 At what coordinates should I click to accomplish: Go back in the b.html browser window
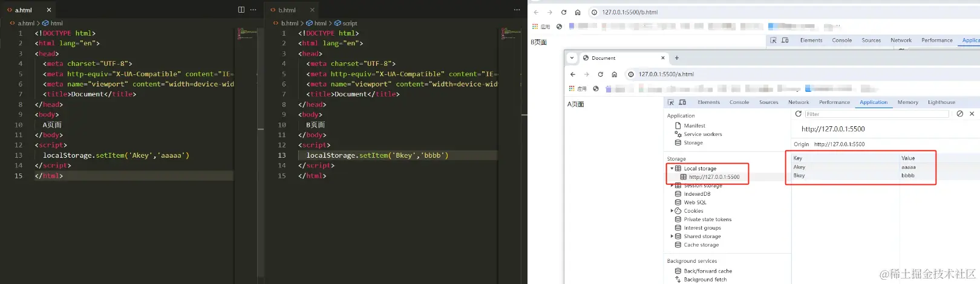pyautogui.click(x=536, y=12)
